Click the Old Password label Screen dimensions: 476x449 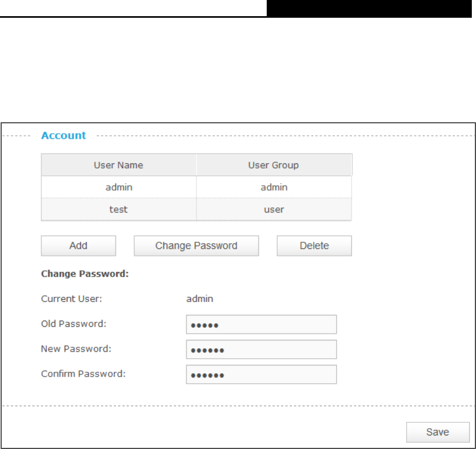click(x=74, y=324)
